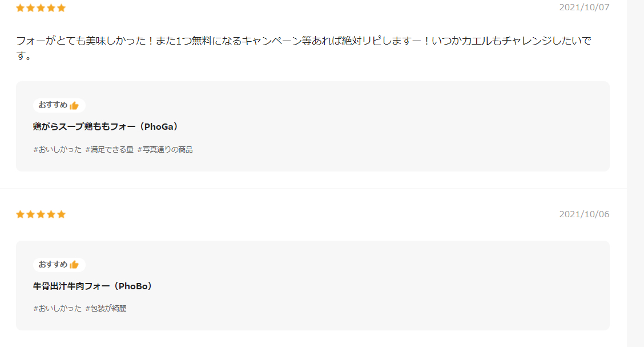This screenshot has width=644, height=347.
Task: Click the third star of the 2021/10/07 review
Action: [x=41, y=8]
